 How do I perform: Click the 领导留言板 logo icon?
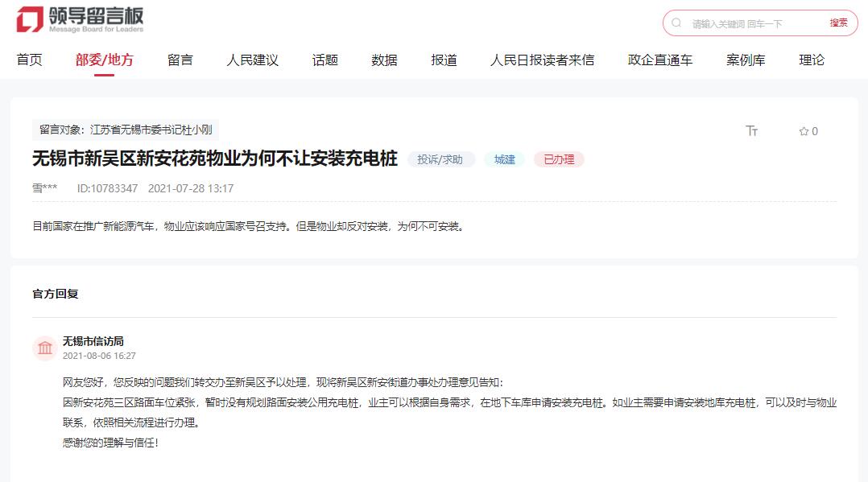tap(29, 19)
